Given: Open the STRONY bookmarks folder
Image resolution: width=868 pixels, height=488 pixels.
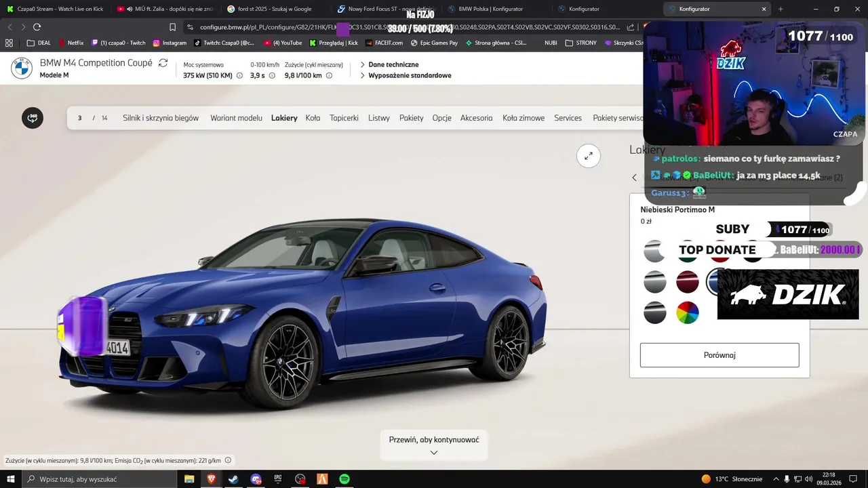Looking at the screenshot, I should 582,43.
